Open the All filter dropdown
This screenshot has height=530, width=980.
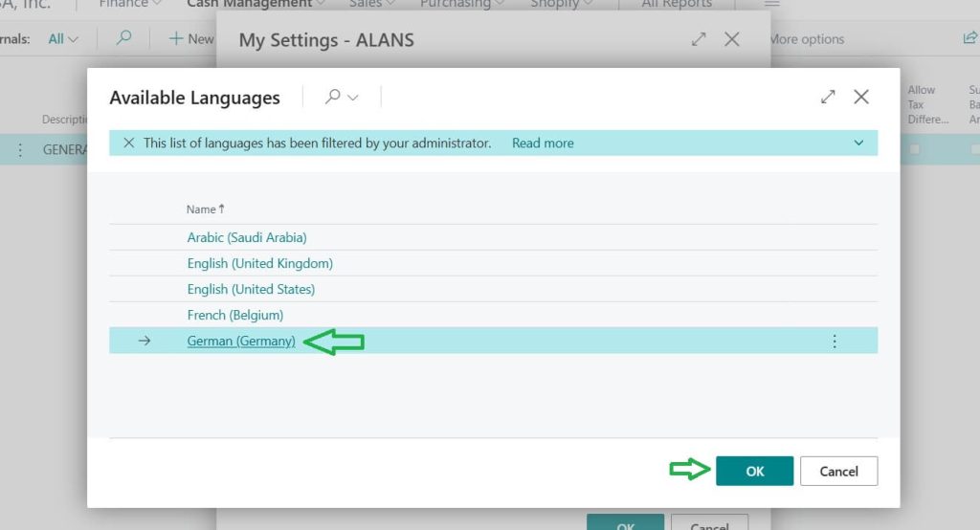pos(63,39)
